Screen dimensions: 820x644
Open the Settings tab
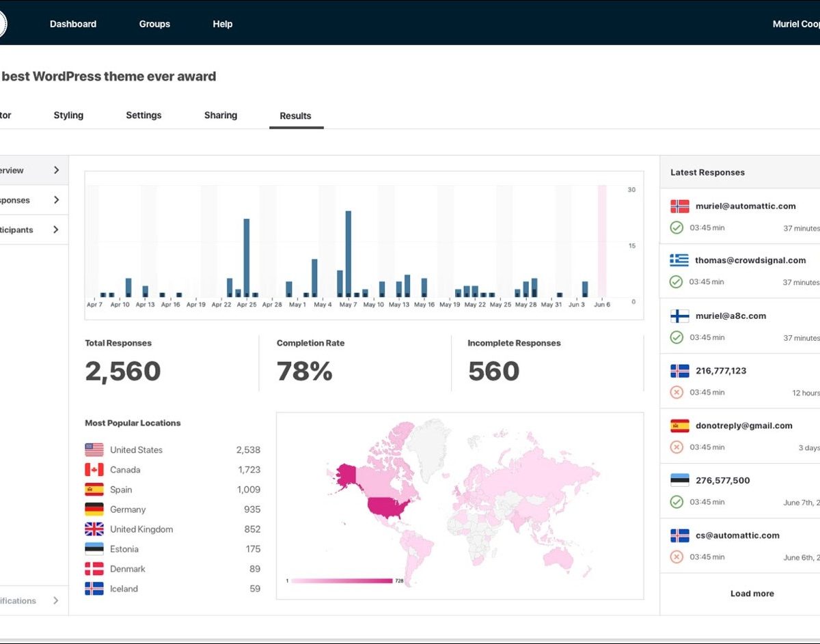click(x=143, y=115)
